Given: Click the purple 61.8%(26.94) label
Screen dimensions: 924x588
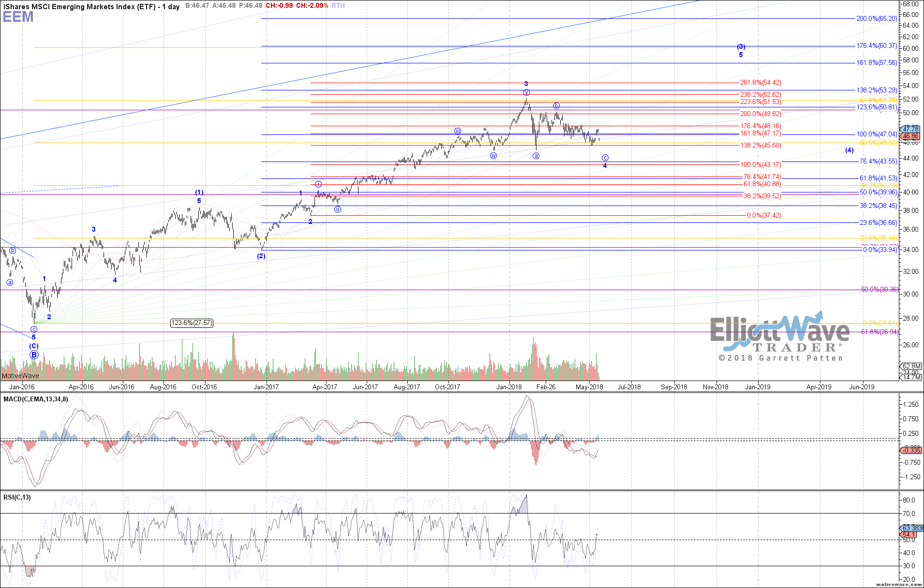Looking at the screenshot, I should 879,332.
